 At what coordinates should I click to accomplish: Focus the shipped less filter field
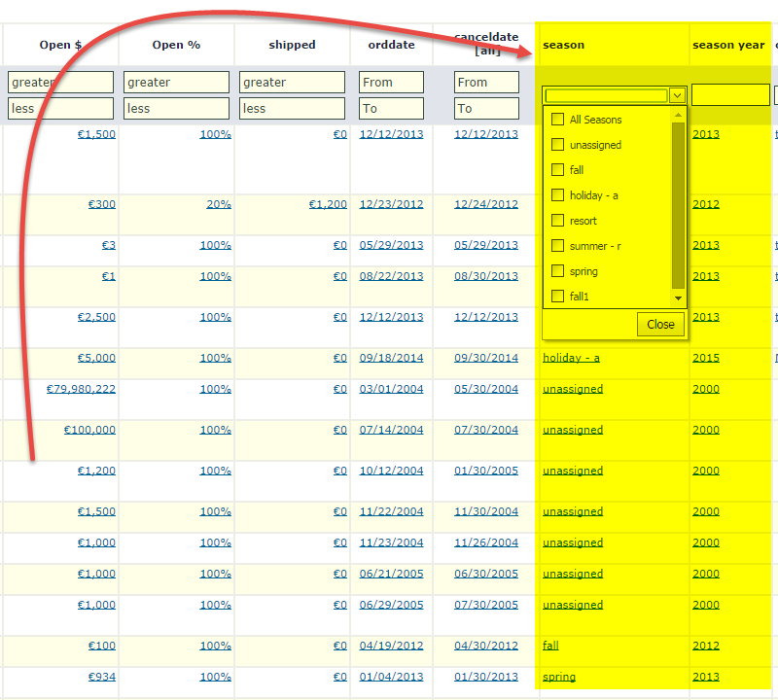(292, 108)
